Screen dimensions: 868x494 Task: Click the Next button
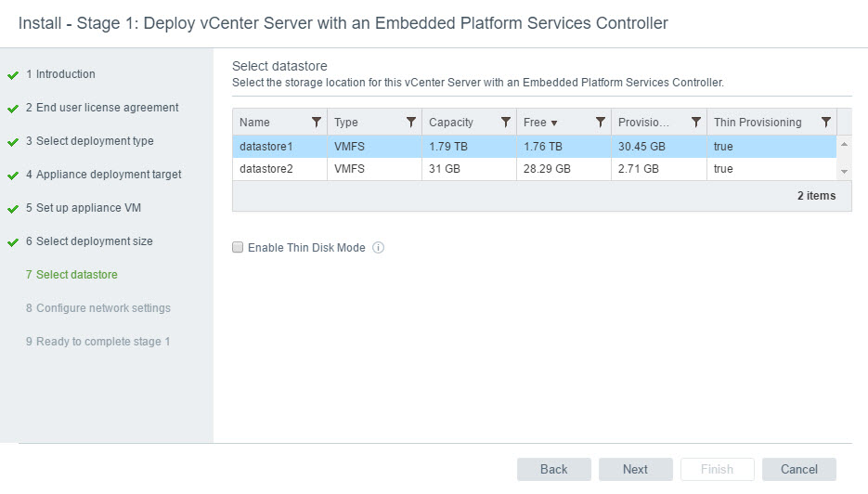pos(635,469)
